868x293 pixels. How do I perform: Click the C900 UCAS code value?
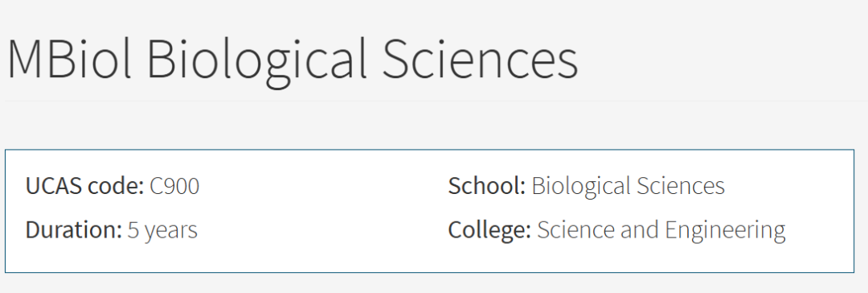[x=174, y=186]
